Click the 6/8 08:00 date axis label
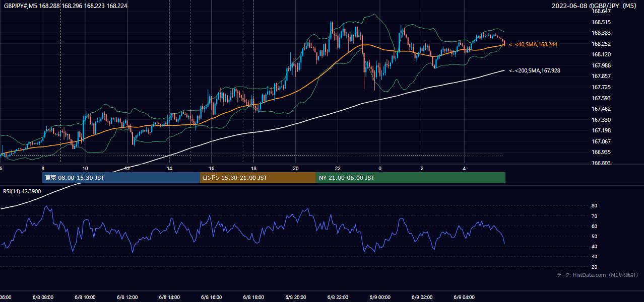Viewport: 644px width, 302px height. (43, 297)
